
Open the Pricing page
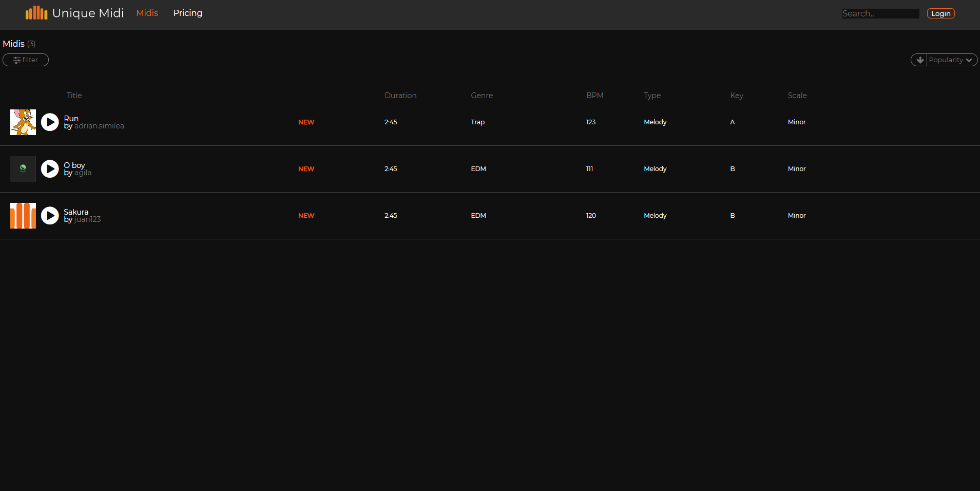coord(188,13)
